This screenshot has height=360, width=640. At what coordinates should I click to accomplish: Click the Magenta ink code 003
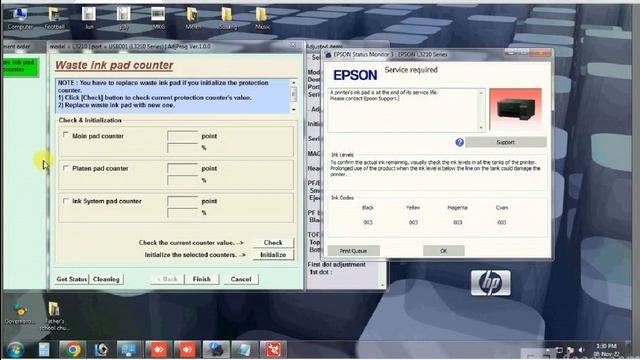pyautogui.click(x=458, y=222)
